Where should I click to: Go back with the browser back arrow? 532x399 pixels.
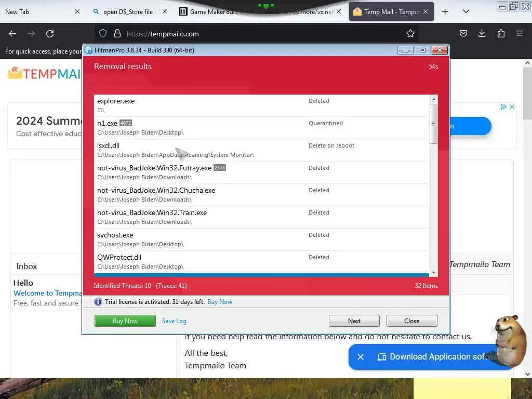point(12,34)
